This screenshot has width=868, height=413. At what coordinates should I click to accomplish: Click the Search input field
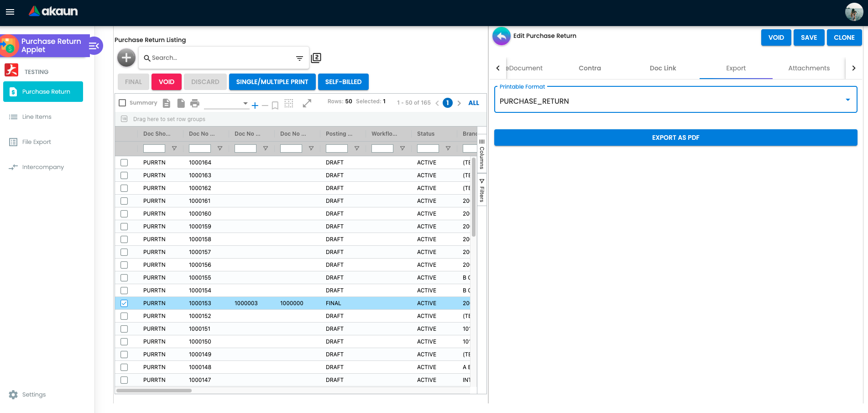point(221,58)
